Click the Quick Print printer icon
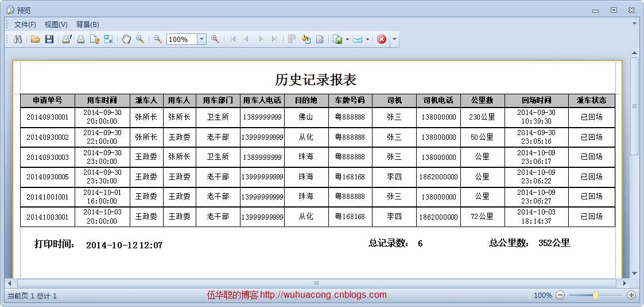This screenshot has width=644, height=307. tap(81, 40)
